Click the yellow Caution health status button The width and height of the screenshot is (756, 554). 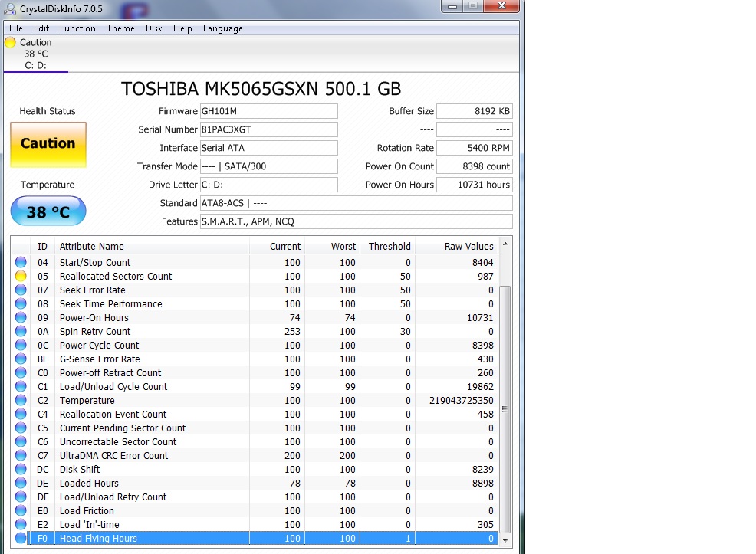[x=48, y=145]
